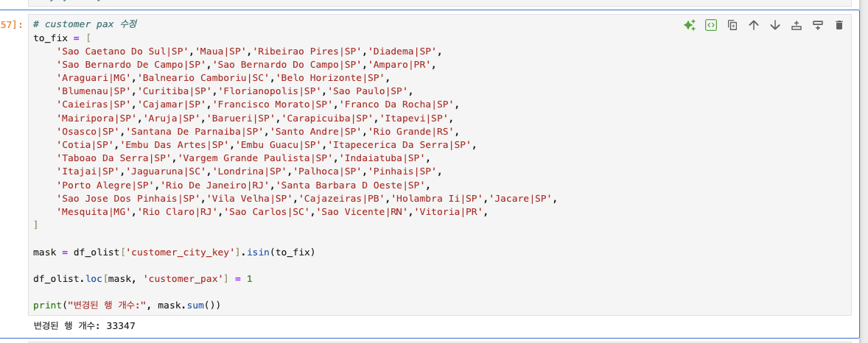Click the print statement with mask.sum()
The height and width of the screenshot is (343, 868).
(x=127, y=305)
